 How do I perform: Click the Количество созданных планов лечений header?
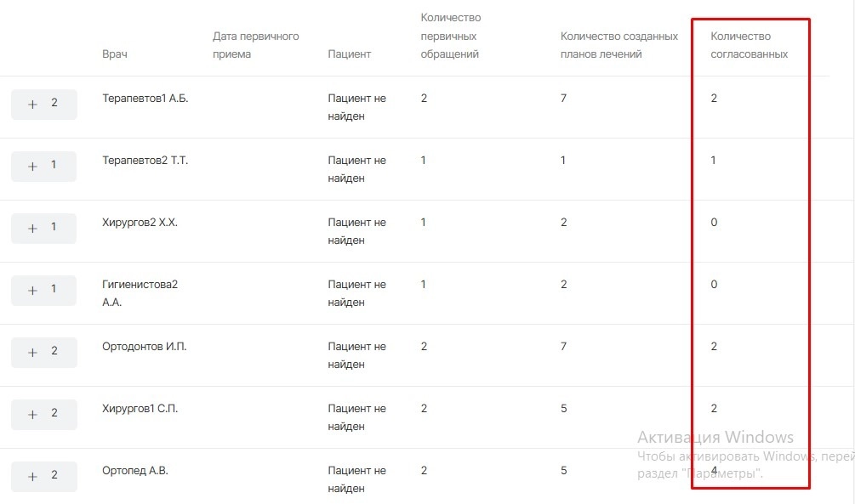click(x=618, y=45)
